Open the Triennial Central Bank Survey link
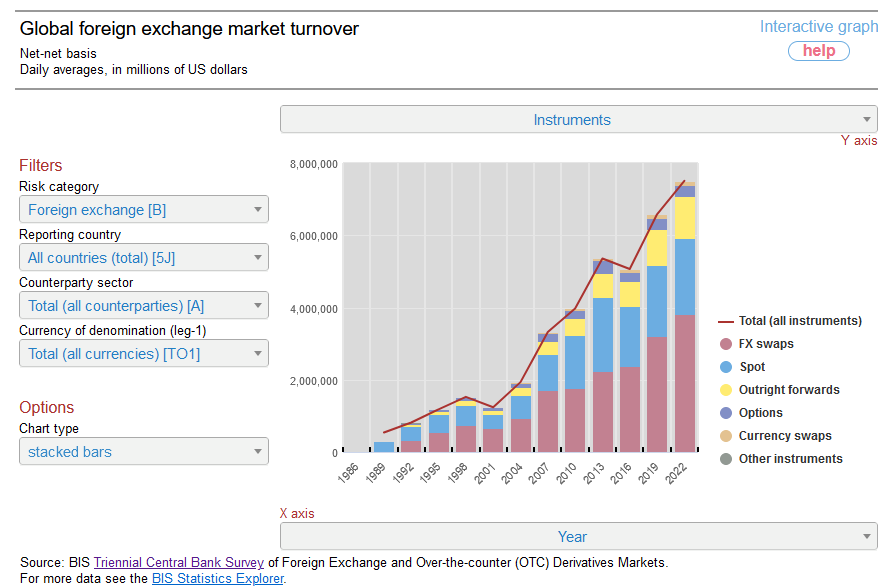This screenshot has height=588, width=878. coord(179,563)
